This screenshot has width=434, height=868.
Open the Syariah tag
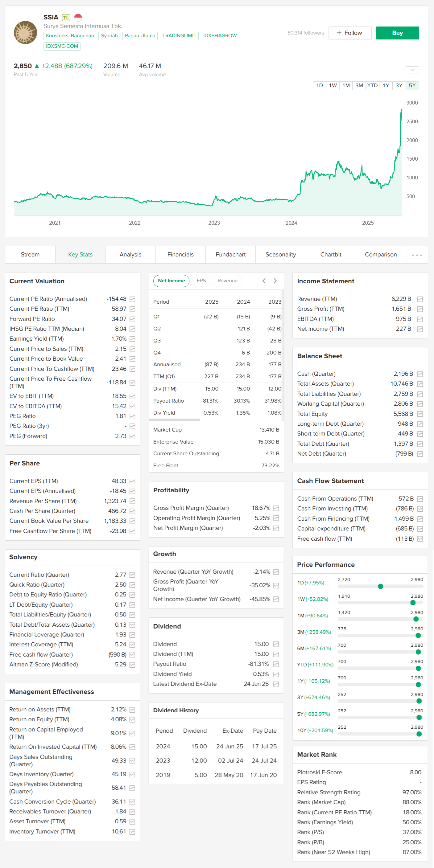(110, 36)
